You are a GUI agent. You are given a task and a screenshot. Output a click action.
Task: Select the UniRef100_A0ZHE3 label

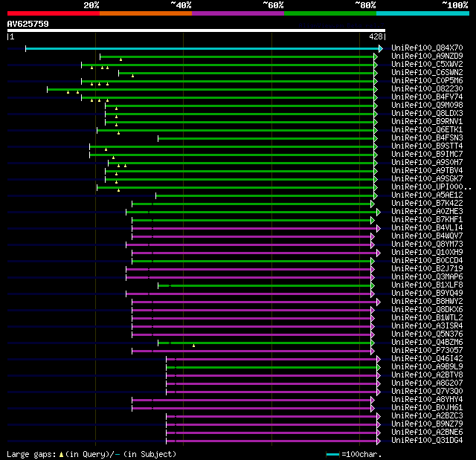click(427, 212)
